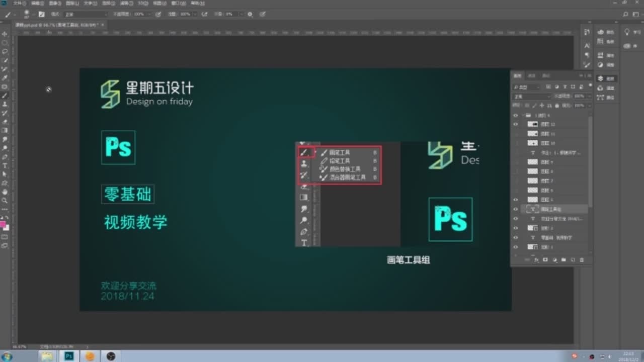Click the Layers panel vertical scrollbar
Screen dimensions: 644x362
590,161
